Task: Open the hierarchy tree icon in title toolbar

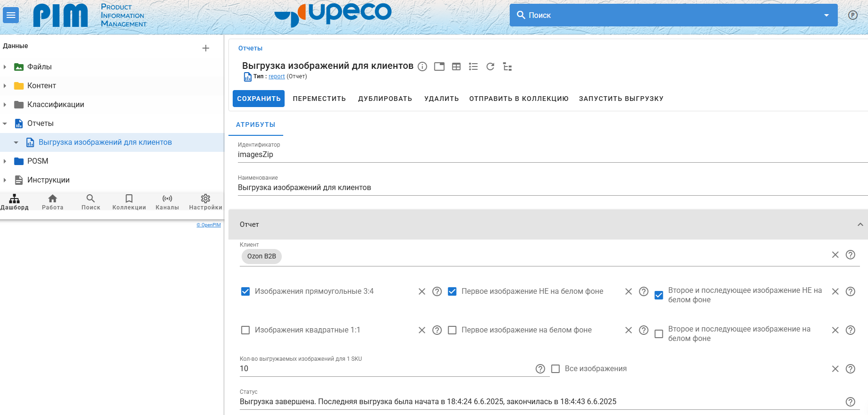Action: pyautogui.click(x=507, y=66)
